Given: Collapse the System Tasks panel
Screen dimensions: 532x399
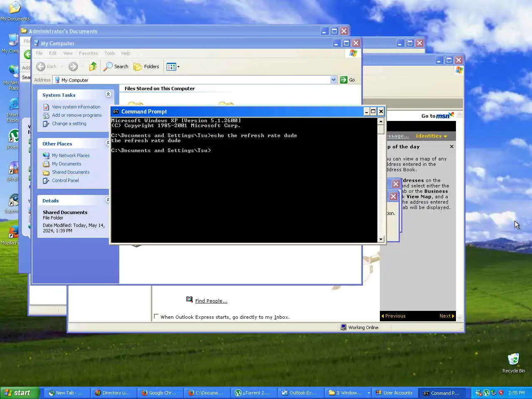Looking at the screenshot, I should click(x=108, y=94).
